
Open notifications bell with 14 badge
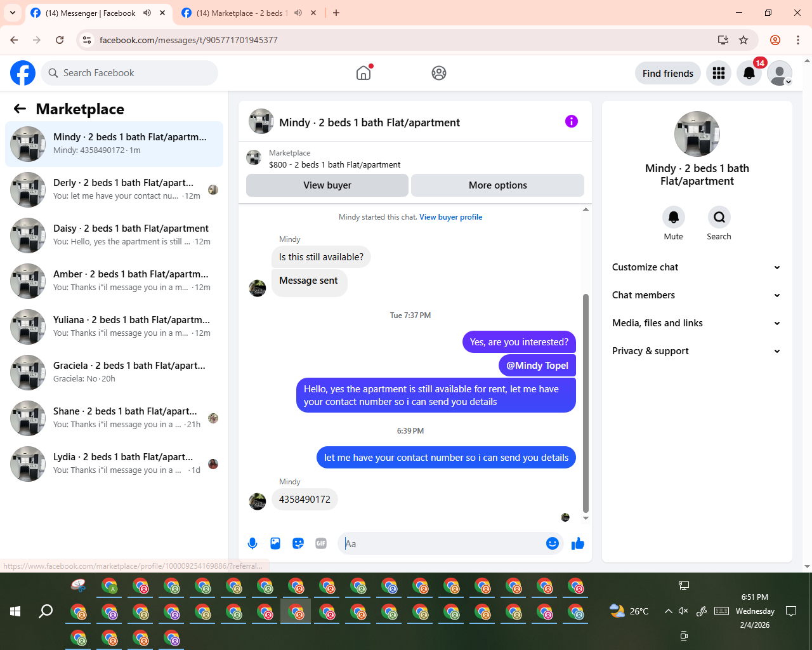point(749,73)
